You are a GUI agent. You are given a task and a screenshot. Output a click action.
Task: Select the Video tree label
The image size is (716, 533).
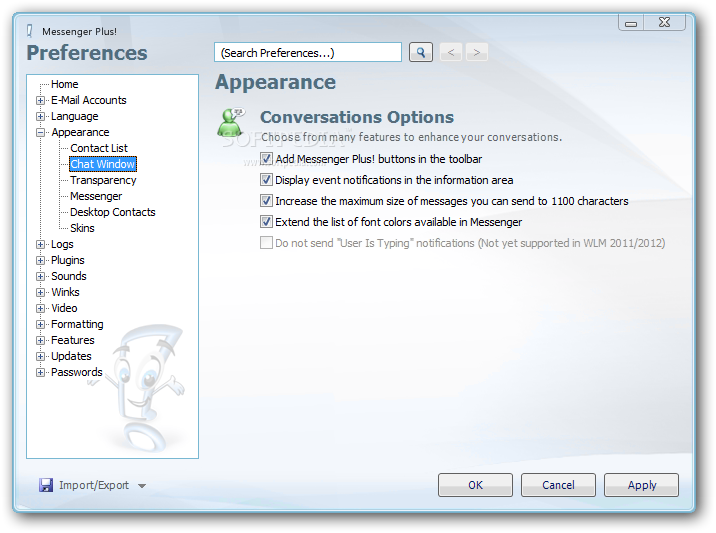(64, 308)
